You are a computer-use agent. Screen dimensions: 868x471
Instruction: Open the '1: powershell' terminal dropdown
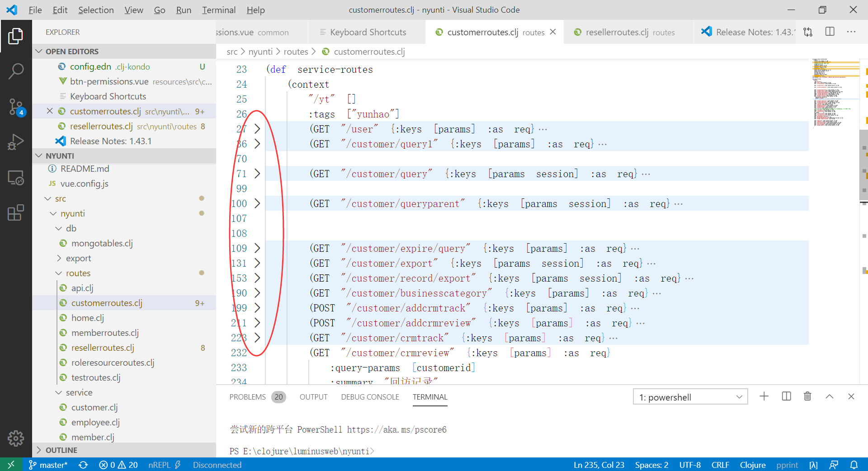(689, 397)
